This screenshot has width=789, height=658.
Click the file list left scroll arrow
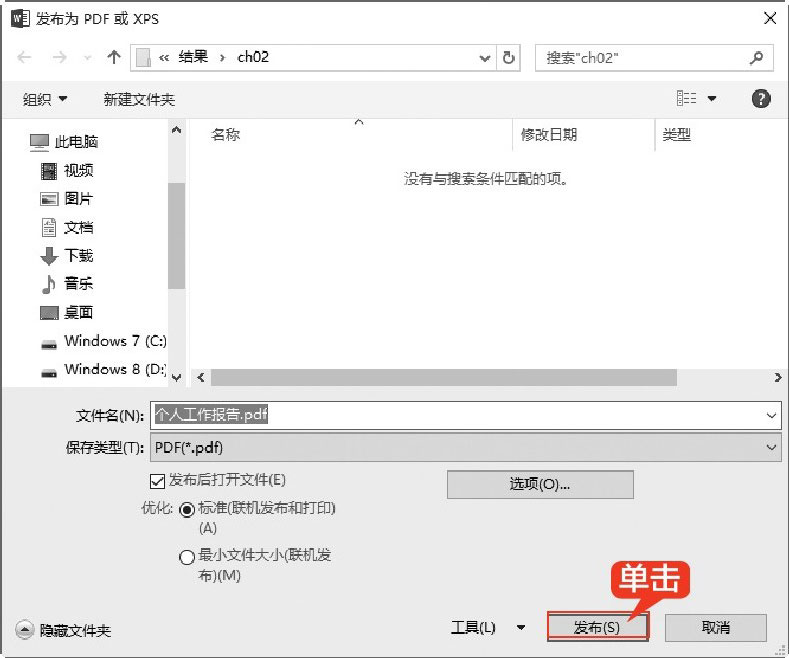point(201,377)
